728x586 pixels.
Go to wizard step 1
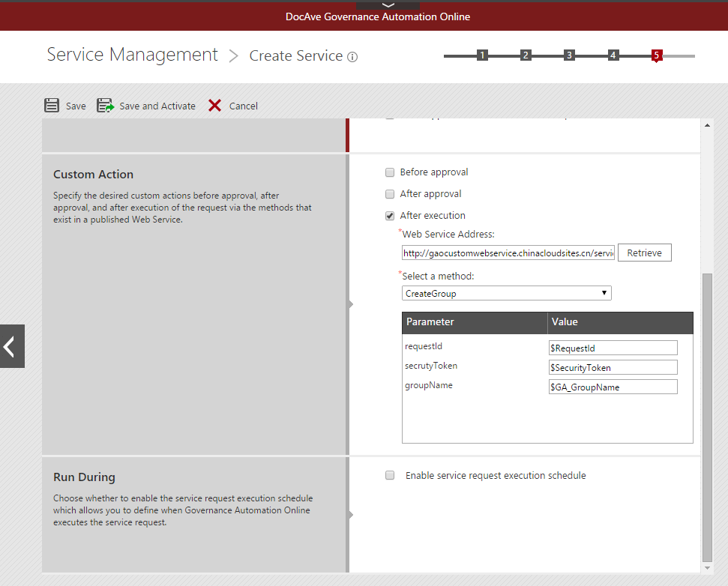tap(482, 55)
